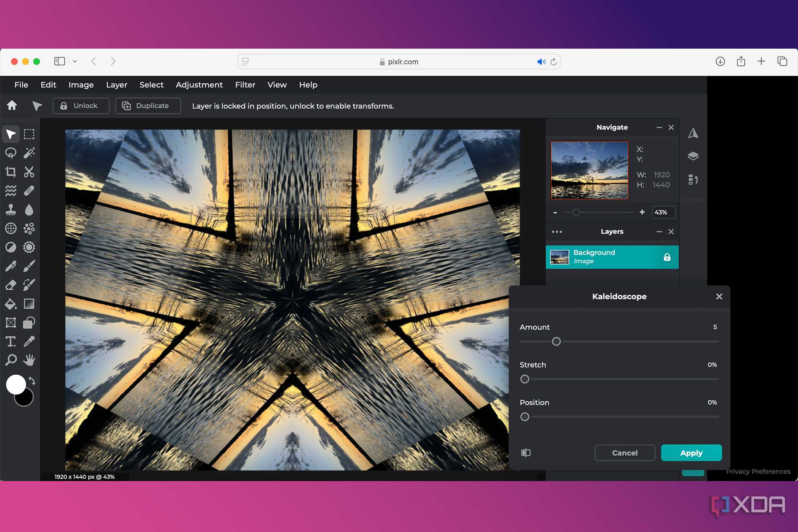This screenshot has width=798, height=532.
Task: Click the white foreground color swatch
Action: point(16,385)
